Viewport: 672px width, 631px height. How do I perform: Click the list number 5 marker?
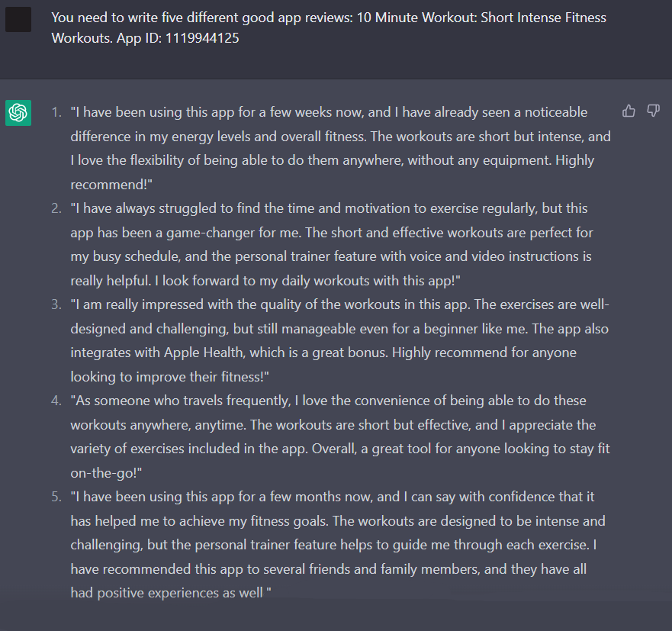(56, 497)
